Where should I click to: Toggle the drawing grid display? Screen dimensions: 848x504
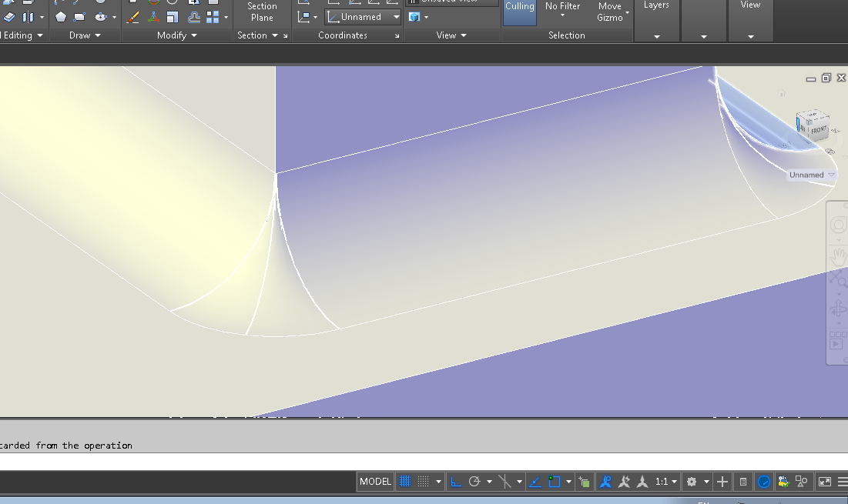click(405, 482)
